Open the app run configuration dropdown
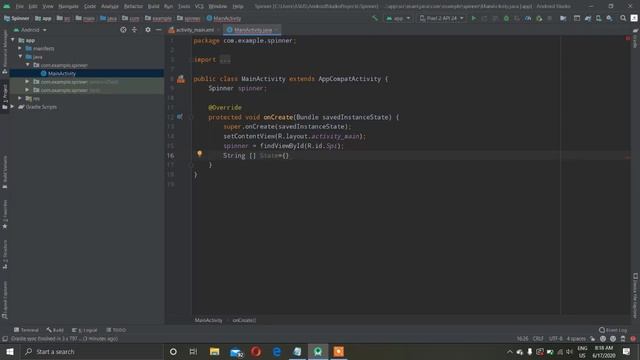 click(x=398, y=18)
